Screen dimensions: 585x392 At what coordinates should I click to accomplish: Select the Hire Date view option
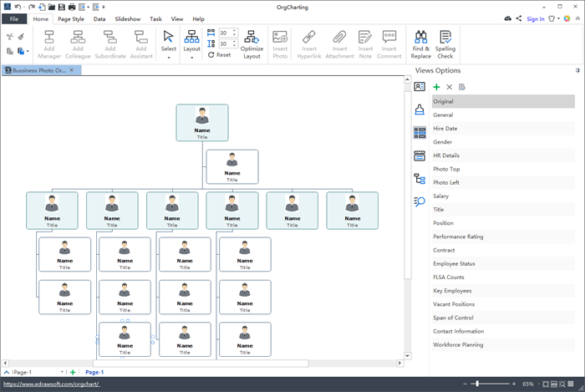[x=445, y=129]
